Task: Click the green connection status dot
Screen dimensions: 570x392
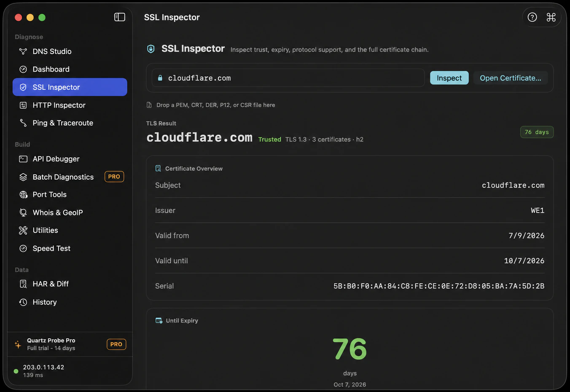Action: [16, 371]
